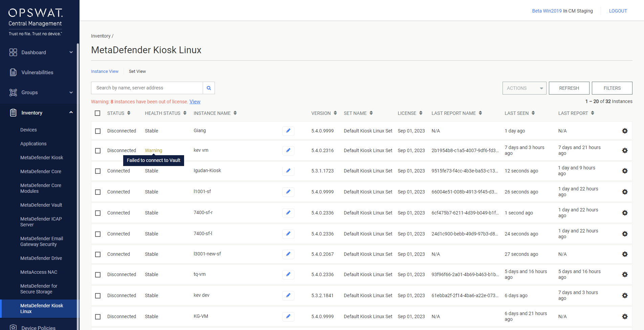
Task: Click the out-of-license View link
Action: [x=195, y=102]
